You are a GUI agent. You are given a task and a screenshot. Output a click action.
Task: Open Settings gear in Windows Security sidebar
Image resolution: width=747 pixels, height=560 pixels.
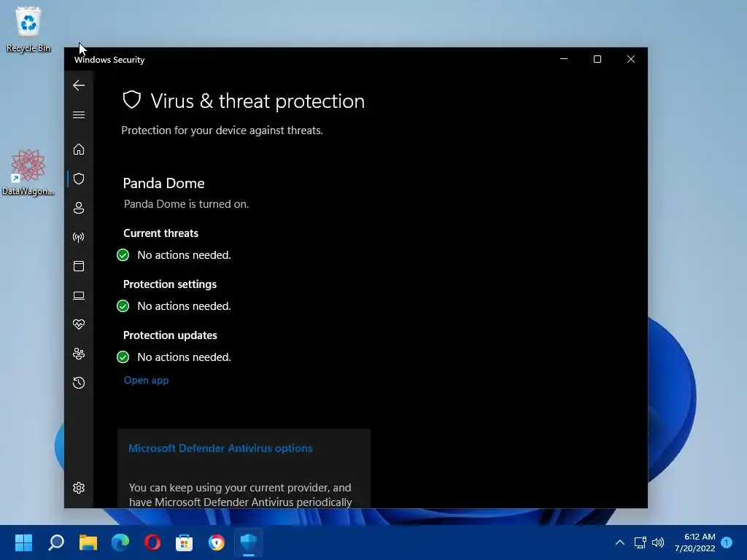(79, 488)
